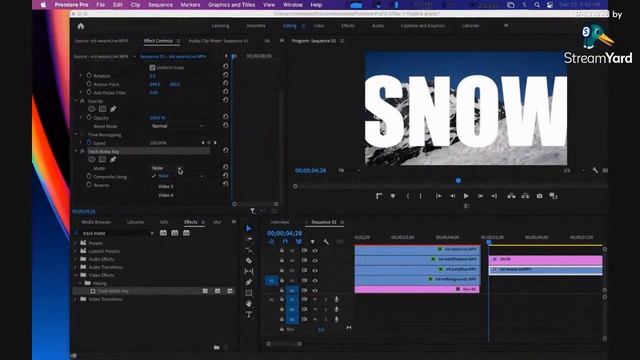The image size is (640, 360).
Task: Select the Slip tool
Action: 249,271
